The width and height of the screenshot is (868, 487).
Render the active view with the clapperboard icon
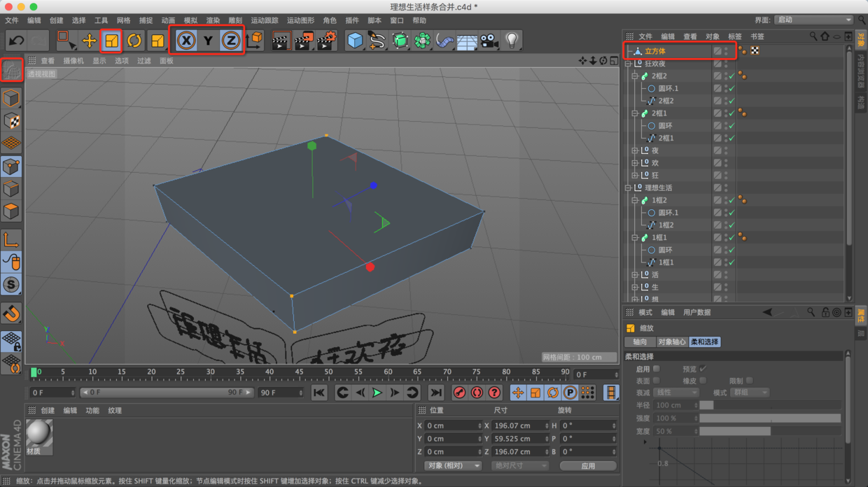click(281, 41)
